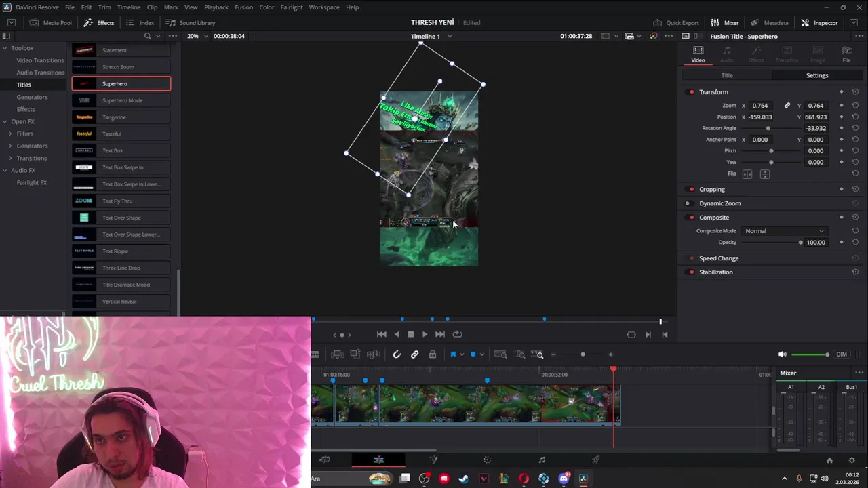The height and width of the screenshot is (488, 868).
Task: Open the Deliver page rocket icon
Action: tap(596, 460)
